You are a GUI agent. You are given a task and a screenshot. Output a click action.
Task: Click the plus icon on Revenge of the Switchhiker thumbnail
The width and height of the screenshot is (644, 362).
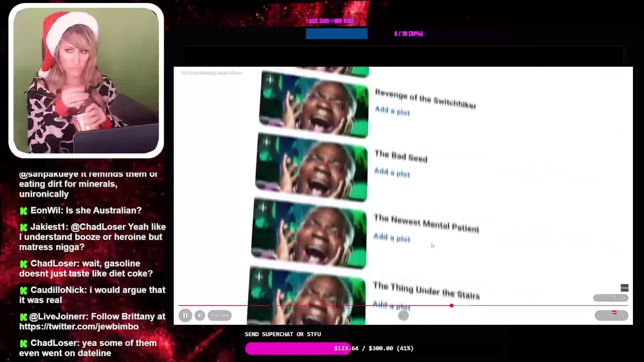pyautogui.click(x=269, y=79)
